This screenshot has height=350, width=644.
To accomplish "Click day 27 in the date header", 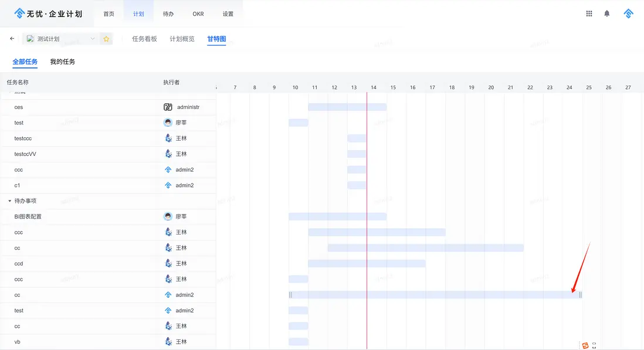I will tap(628, 87).
